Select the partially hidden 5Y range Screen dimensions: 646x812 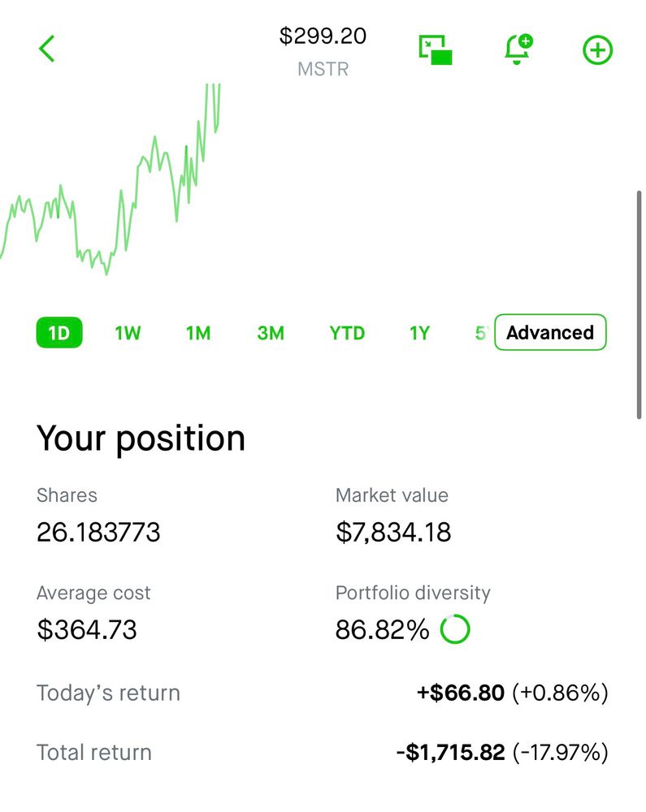pos(481,333)
